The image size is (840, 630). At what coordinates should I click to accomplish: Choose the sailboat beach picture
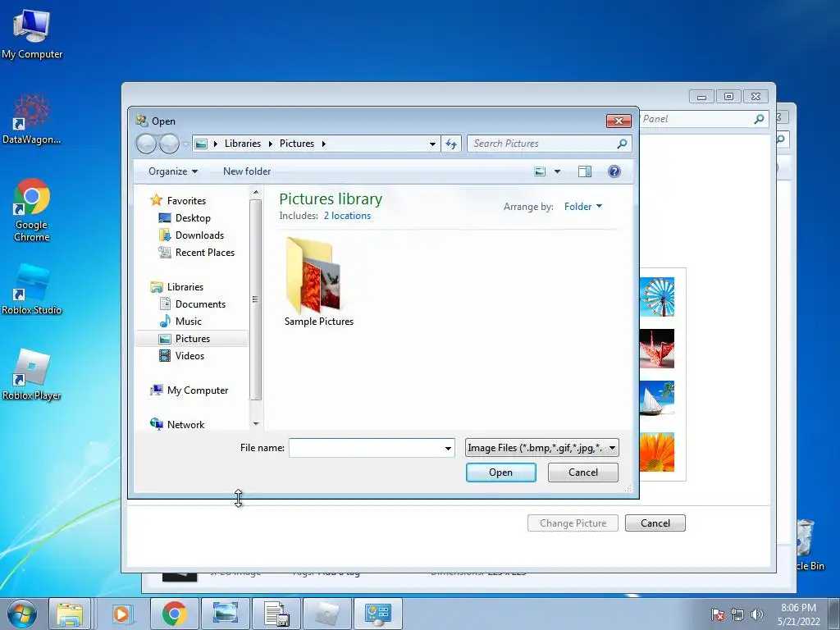657,399
